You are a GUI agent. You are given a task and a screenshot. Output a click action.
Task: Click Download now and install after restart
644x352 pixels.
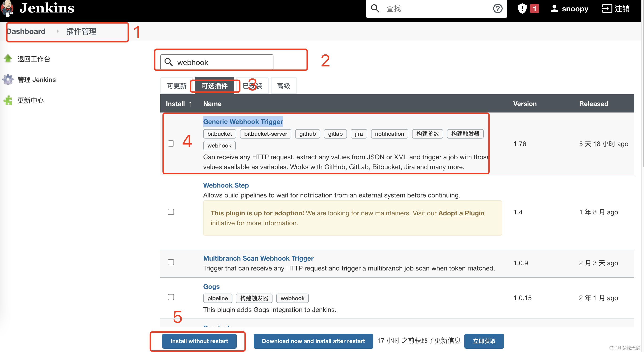coord(313,341)
